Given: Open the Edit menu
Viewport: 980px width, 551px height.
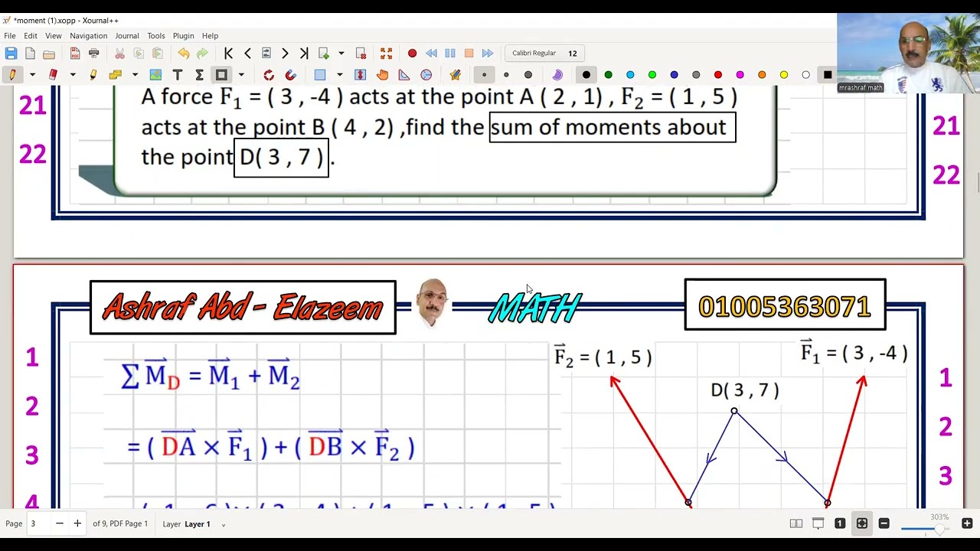Looking at the screenshot, I should 31,36.
